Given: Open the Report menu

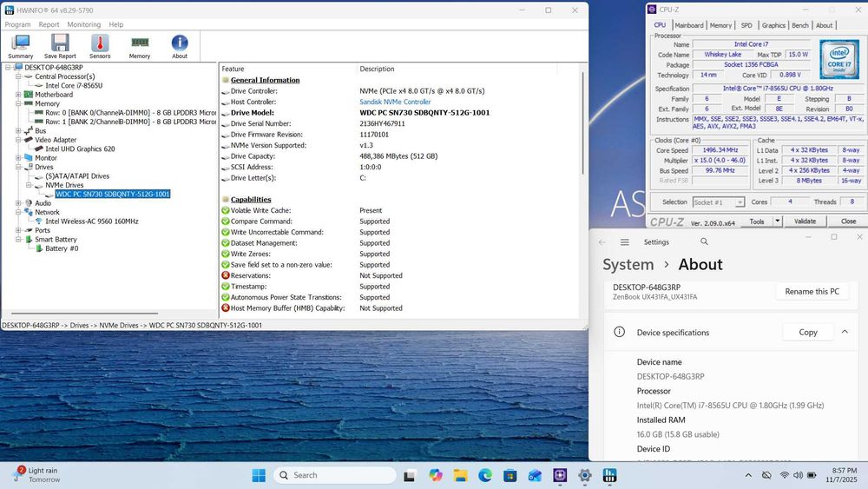Looking at the screenshot, I should tap(49, 24).
